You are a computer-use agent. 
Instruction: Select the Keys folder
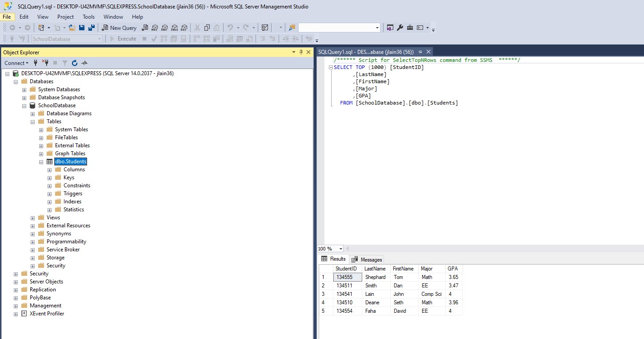pos(69,178)
